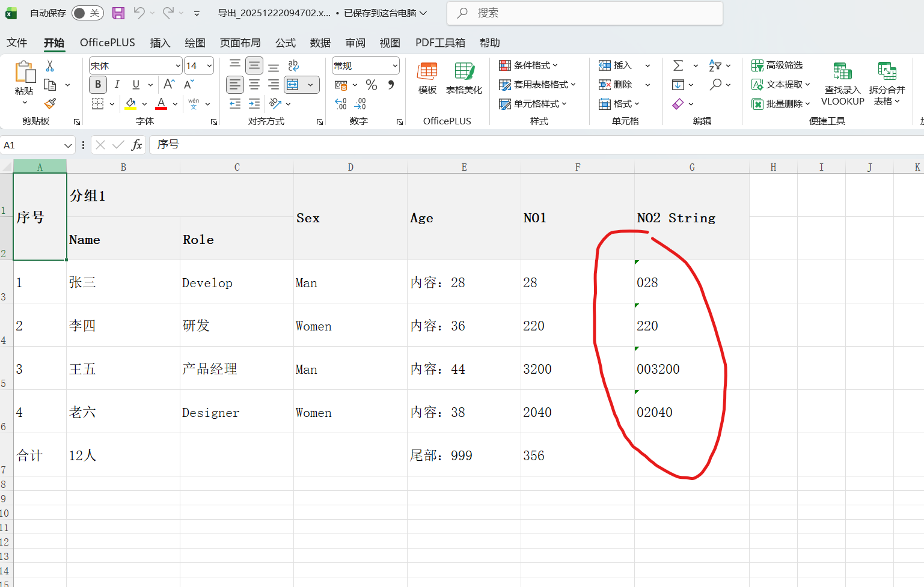Expand the 格式 format dropdown
The height and width of the screenshot is (587, 924).
619,104
